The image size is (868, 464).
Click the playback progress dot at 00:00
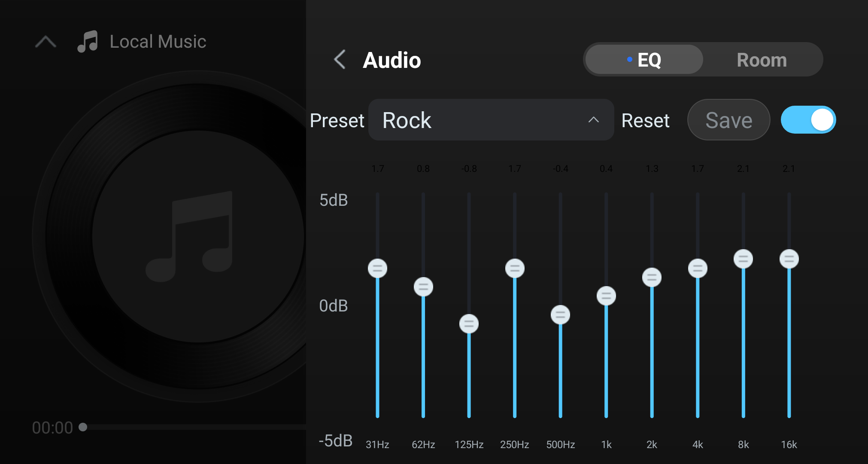(x=83, y=427)
